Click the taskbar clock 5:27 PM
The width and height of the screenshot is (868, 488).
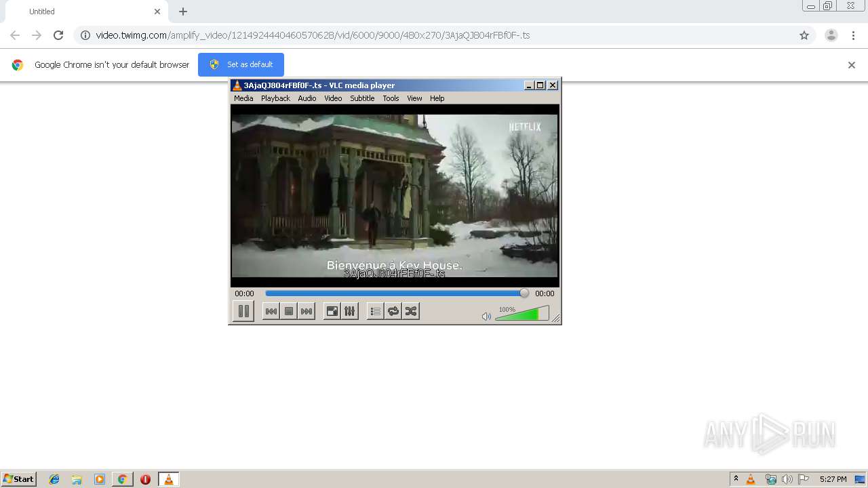tap(833, 479)
